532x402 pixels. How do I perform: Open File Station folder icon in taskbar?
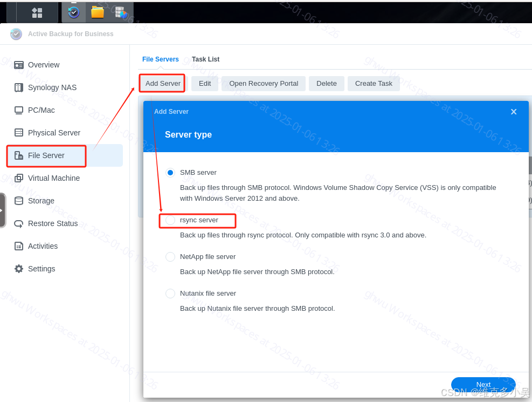pyautogui.click(x=98, y=12)
